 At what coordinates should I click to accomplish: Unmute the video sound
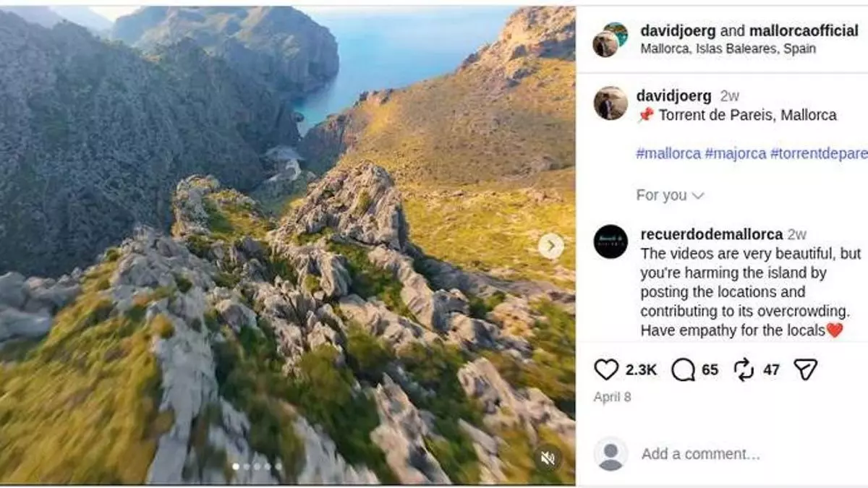[x=548, y=458]
